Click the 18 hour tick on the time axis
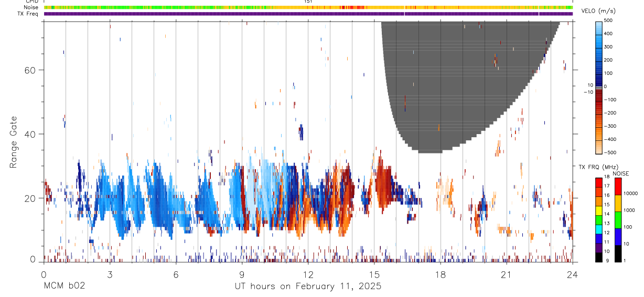Image resolution: width=644 pixels, height=297 pixels. tap(440, 274)
